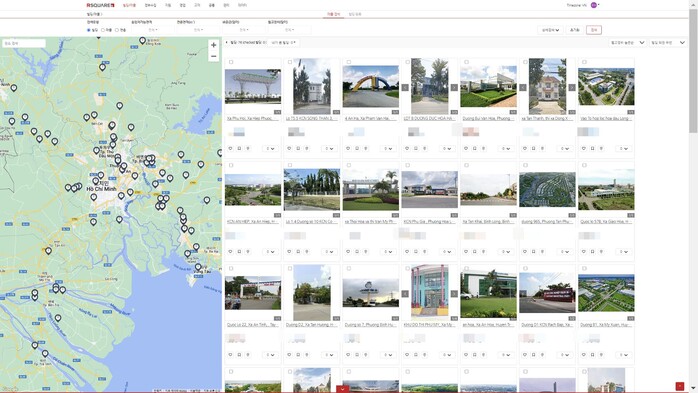Open count dropdown on 4 An Ha card
The height and width of the screenshot is (393, 698).
pos(388,149)
